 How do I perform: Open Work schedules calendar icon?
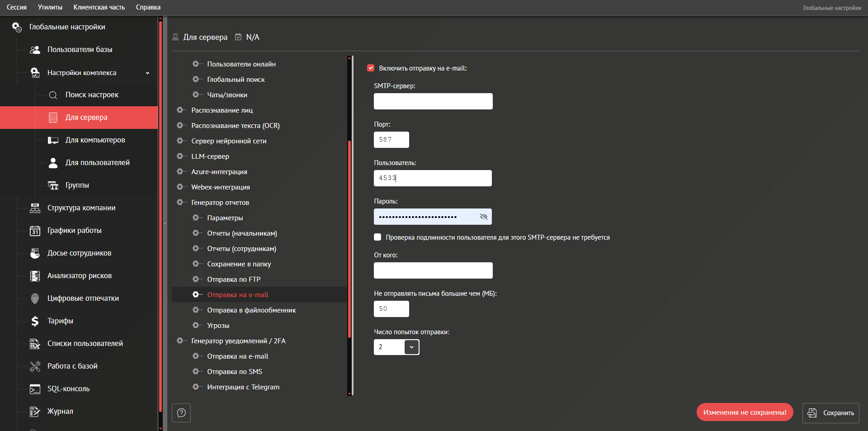[x=35, y=231]
